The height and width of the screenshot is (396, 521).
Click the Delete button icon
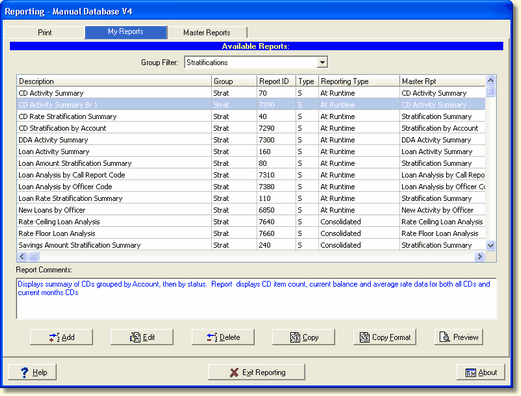tap(212, 337)
